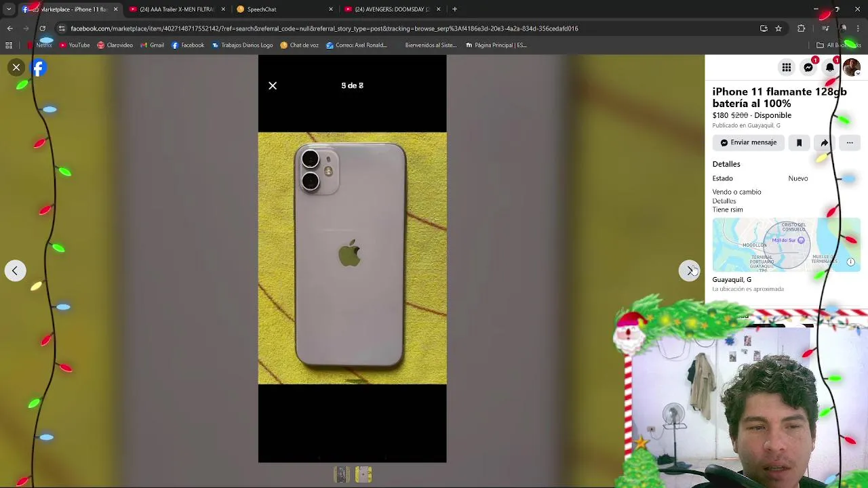Click the Facebook logo icon

coord(38,67)
